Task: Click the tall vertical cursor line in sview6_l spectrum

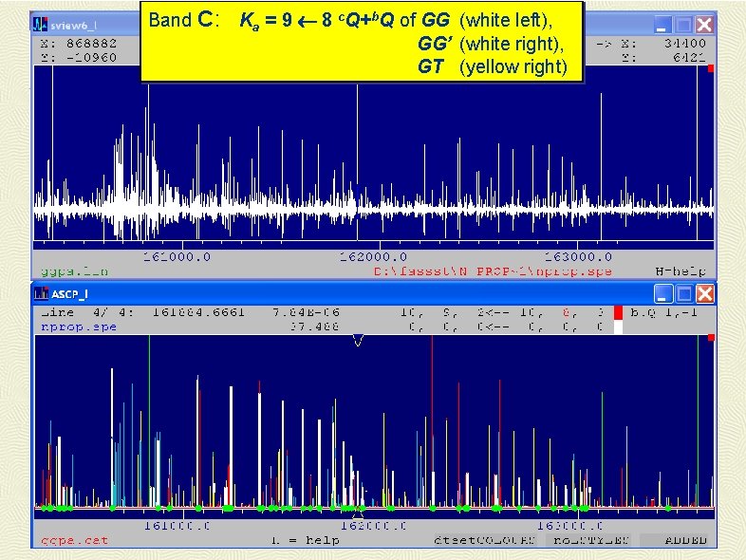Action: (x=357, y=161)
